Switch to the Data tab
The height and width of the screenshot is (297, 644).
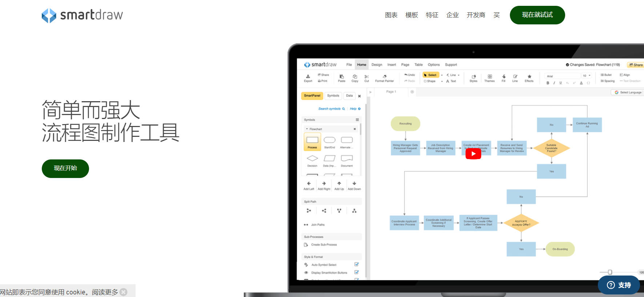click(349, 96)
